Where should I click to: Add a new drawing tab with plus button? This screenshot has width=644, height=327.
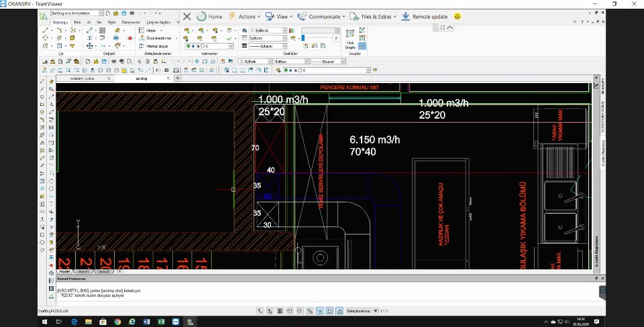pyautogui.click(x=178, y=78)
